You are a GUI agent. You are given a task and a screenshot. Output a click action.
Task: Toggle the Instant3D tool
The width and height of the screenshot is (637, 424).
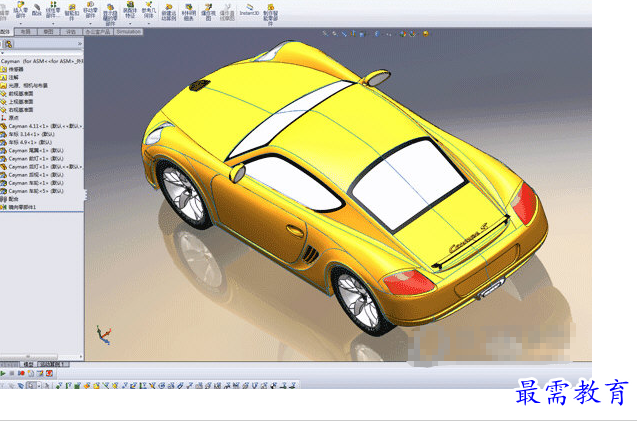click(x=249, y=10)
